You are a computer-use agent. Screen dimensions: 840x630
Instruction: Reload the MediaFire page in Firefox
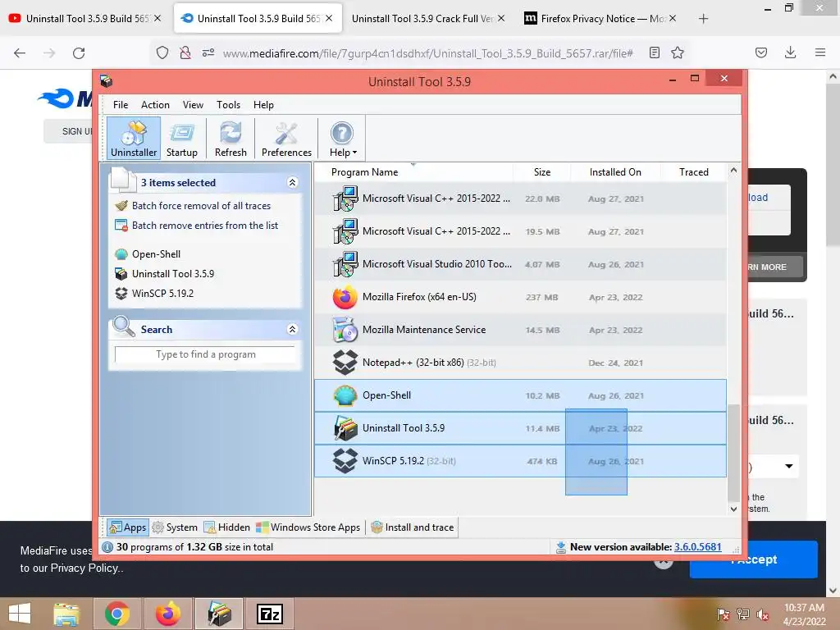(x=79, y=52)
